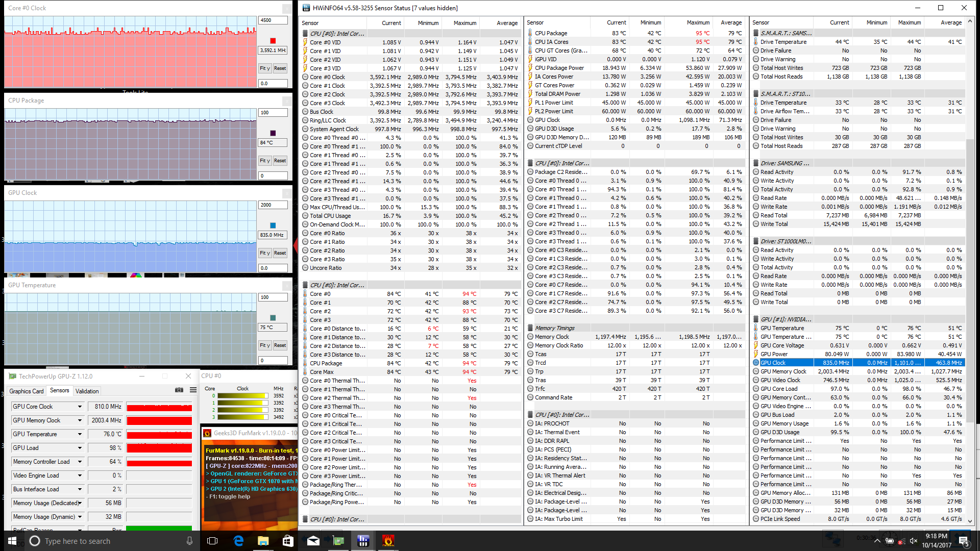Open the Memory Usage (Dedicated) dropdown
The width and height of the screenshot is (980, 551).
coord(80,503)
